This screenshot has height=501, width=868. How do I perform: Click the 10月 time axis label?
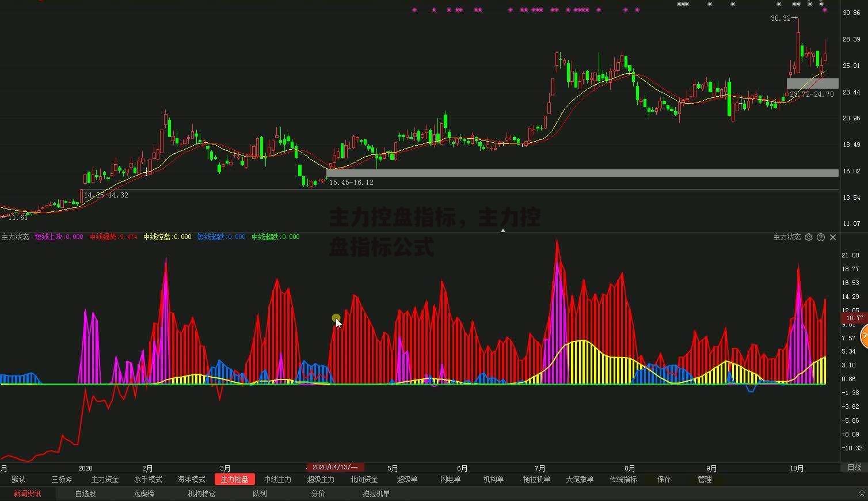pyautogui.click(x=797, y=468)
